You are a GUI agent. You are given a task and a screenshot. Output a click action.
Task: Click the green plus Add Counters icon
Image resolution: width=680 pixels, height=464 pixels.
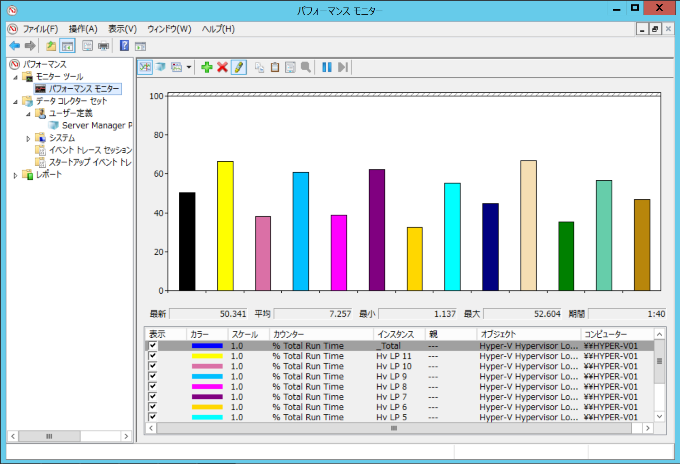(206, 67)
